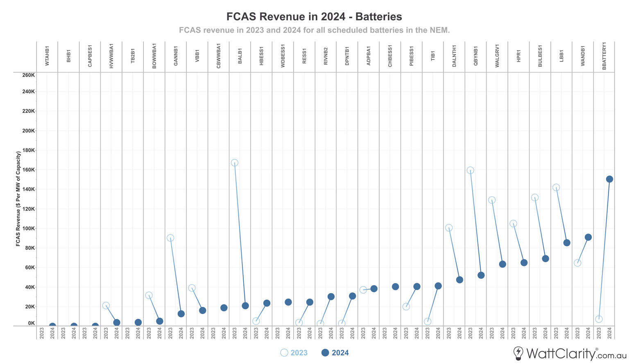The height and width of the screenshot is (364, 629).
Task: Select the 2024 filled dot for GANNB1
Action: coord(180,314)
